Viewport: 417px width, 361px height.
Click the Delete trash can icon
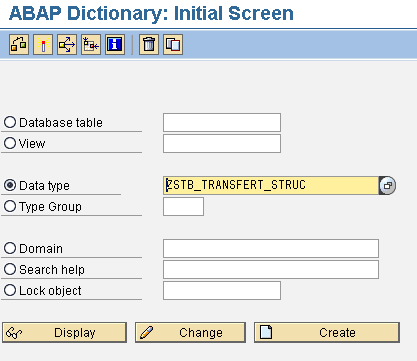pyautogui.click(x=149, y=44)
